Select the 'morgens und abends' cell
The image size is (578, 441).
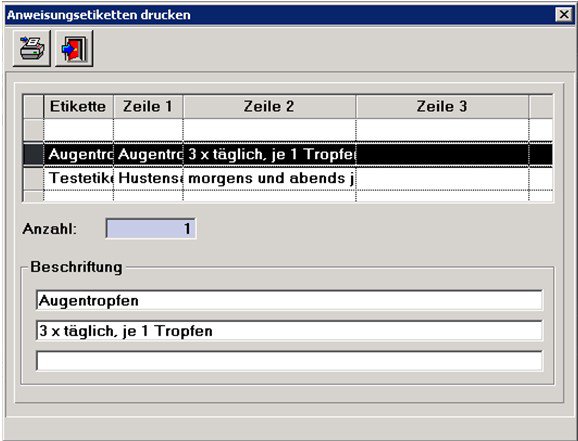[x=269, y=178]
